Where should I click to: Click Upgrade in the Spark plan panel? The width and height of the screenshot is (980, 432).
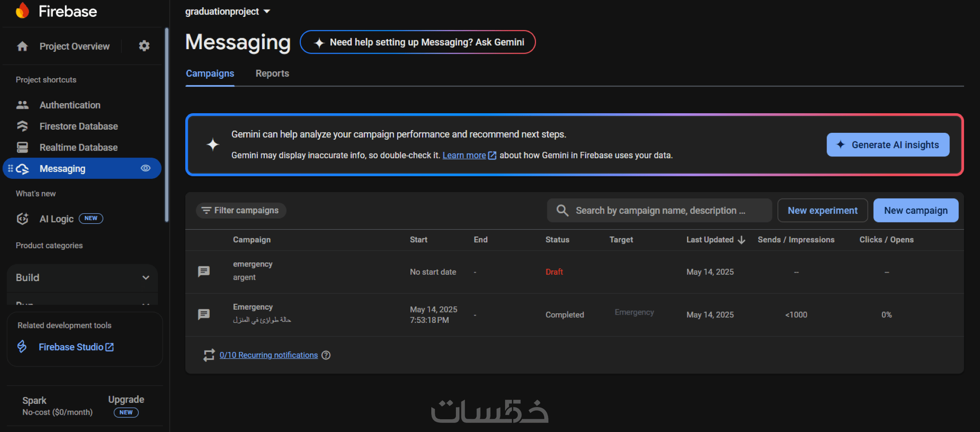pos(126,399)
